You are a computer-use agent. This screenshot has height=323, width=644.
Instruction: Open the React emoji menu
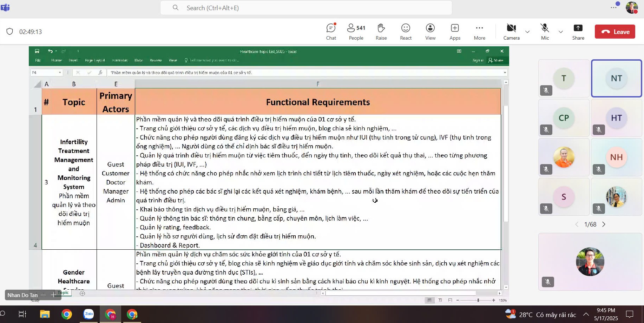point(406,32)
